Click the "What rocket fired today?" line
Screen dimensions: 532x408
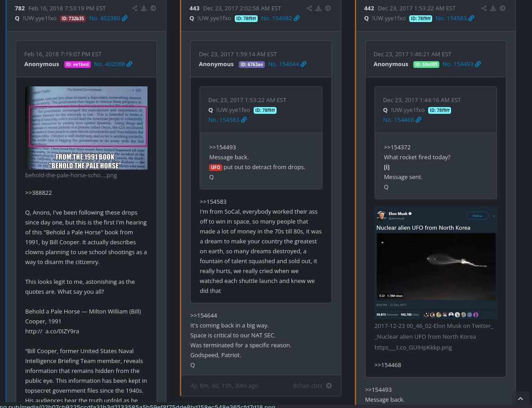tap(417, 157)
